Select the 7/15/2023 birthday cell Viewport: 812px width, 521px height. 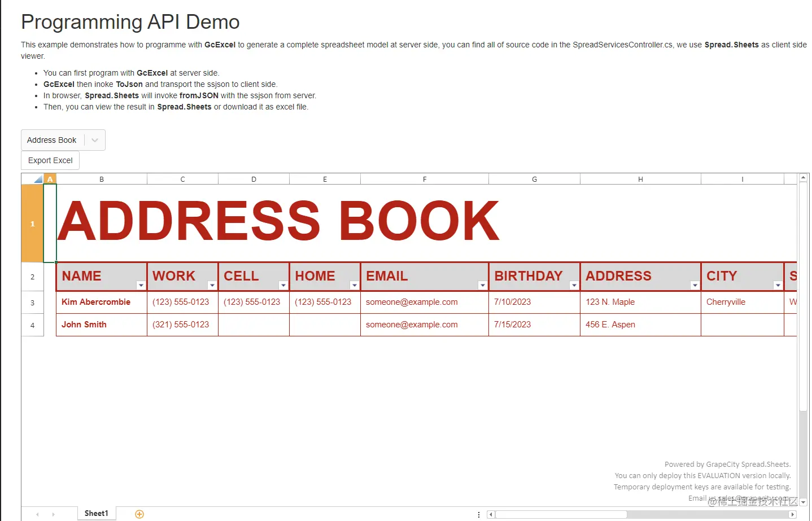(534, 325)
